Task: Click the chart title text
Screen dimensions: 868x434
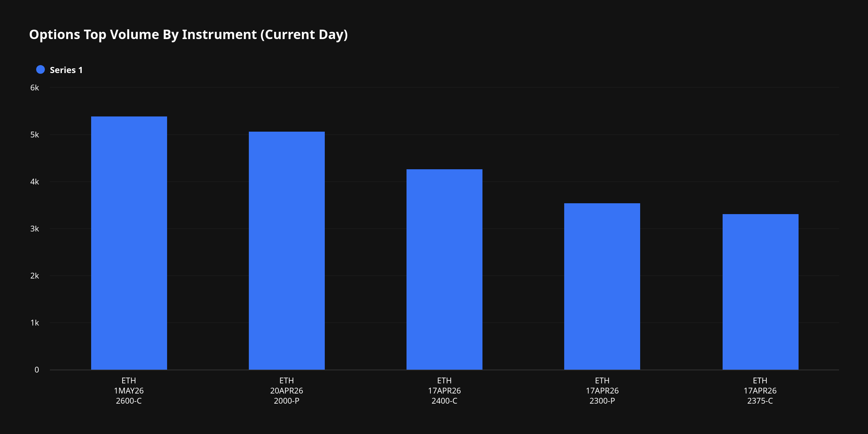Action: click(x=188, y=34)
